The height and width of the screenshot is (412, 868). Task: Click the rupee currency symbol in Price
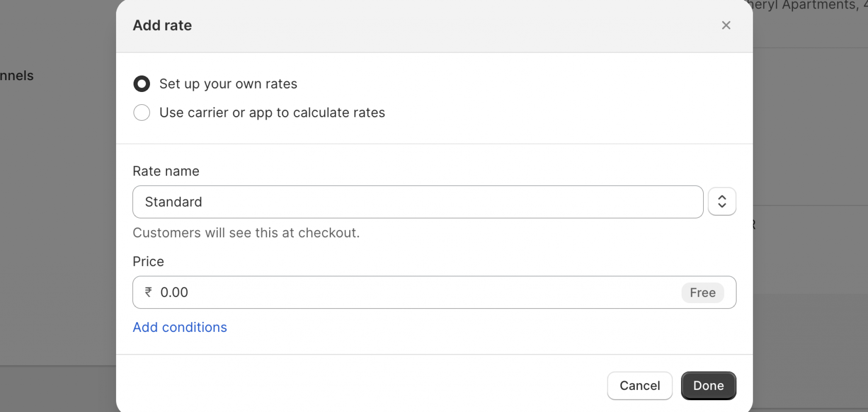[148, 292]
